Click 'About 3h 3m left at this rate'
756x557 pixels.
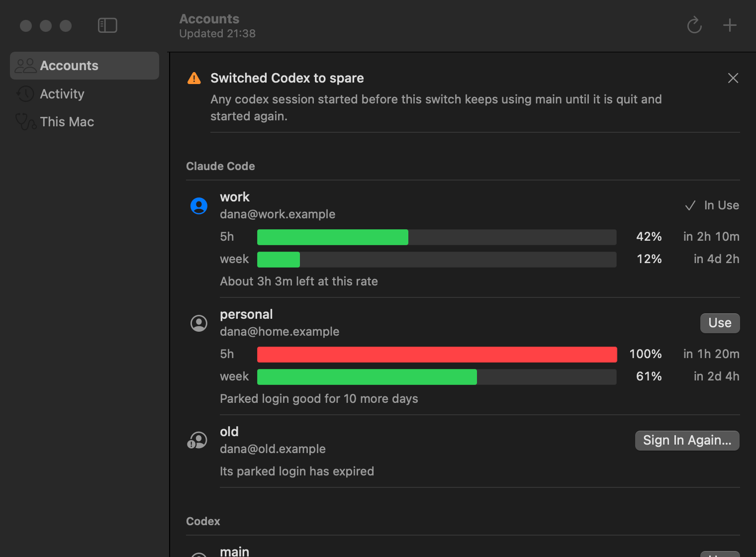tap(299, 281)
